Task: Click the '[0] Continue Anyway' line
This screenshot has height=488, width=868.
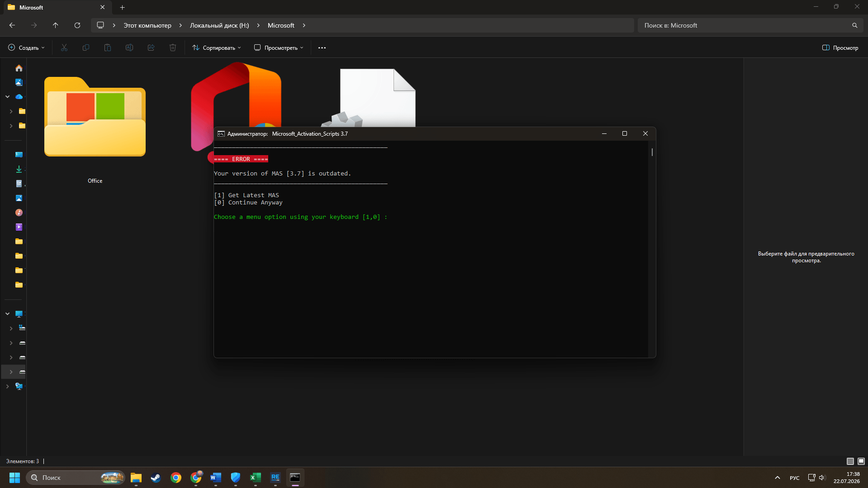Action: (248, 203)
